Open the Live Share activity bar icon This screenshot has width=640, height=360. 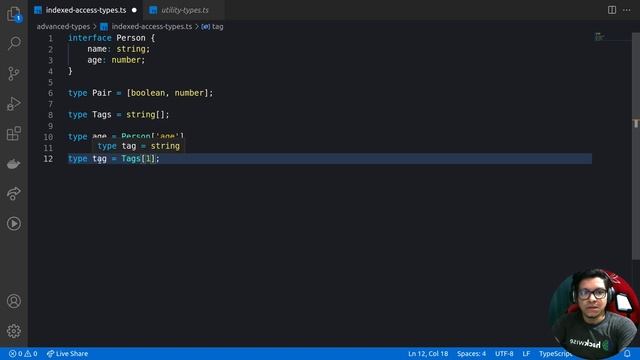(x=14, y=193)
